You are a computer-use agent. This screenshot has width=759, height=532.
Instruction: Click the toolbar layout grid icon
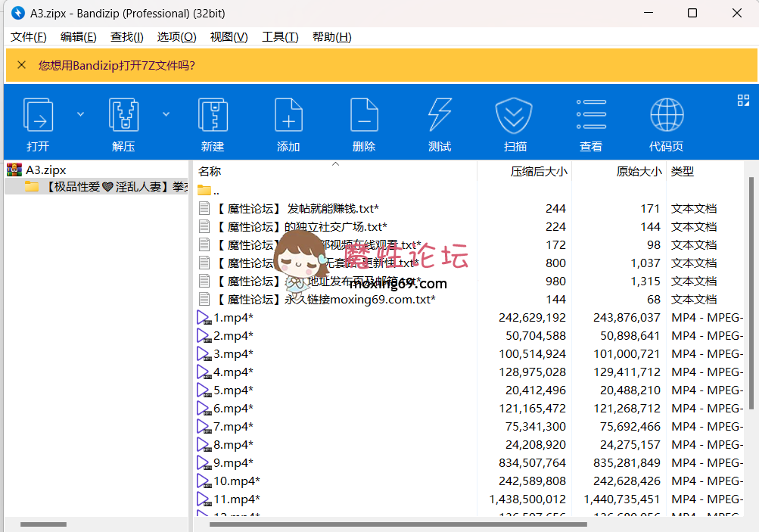(x=743, y=100)
